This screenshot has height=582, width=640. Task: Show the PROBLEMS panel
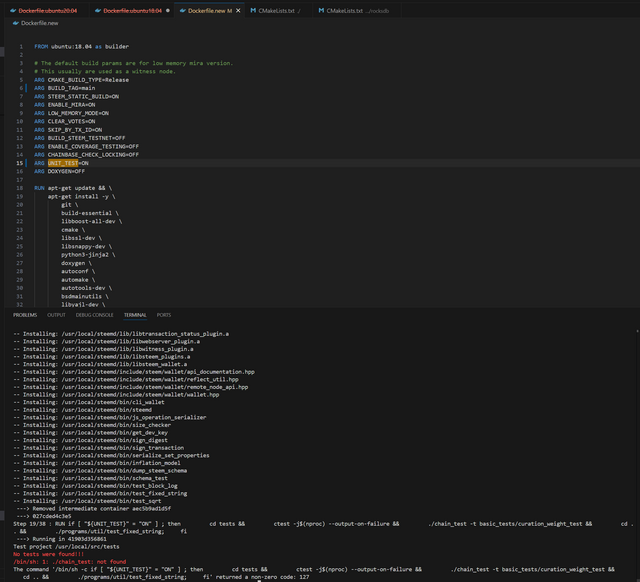[x=25, y=315]
